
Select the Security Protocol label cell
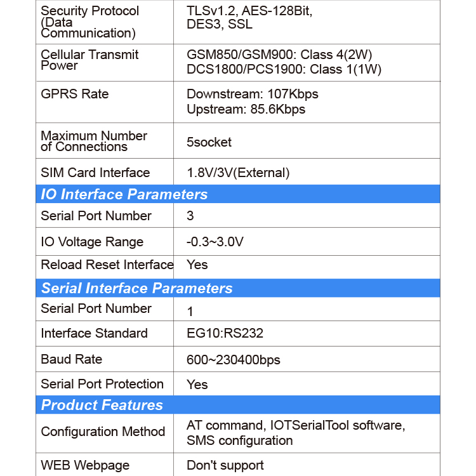click(x=105, y=22)
